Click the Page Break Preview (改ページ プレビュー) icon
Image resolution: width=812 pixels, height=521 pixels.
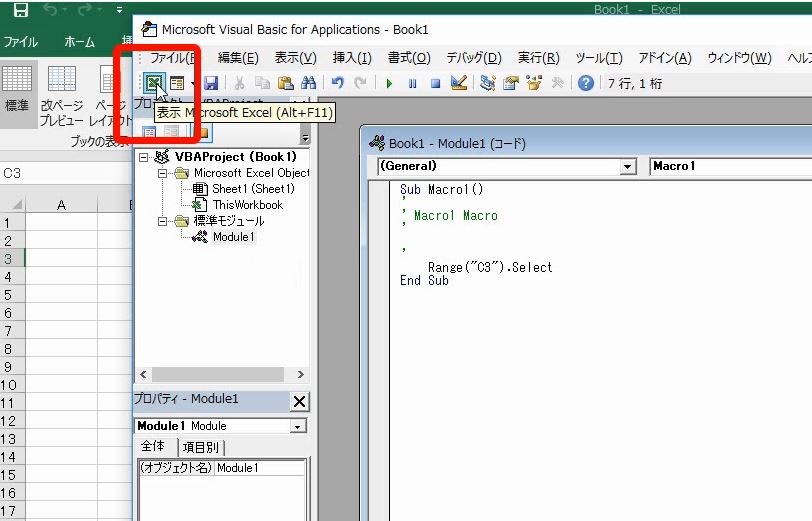(x=62, y=96)
